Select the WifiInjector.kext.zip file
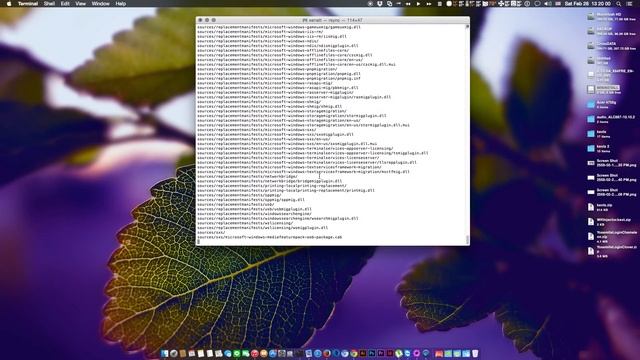640x360 pixels. click(x=591, y=222)
